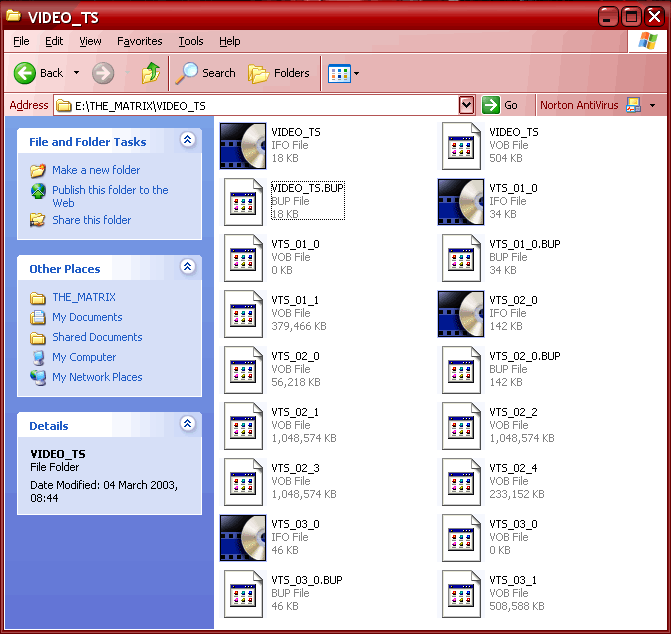Expand the Address bar dropdown
The height and width of the screenshot is (634, 671).
(466, 105)
